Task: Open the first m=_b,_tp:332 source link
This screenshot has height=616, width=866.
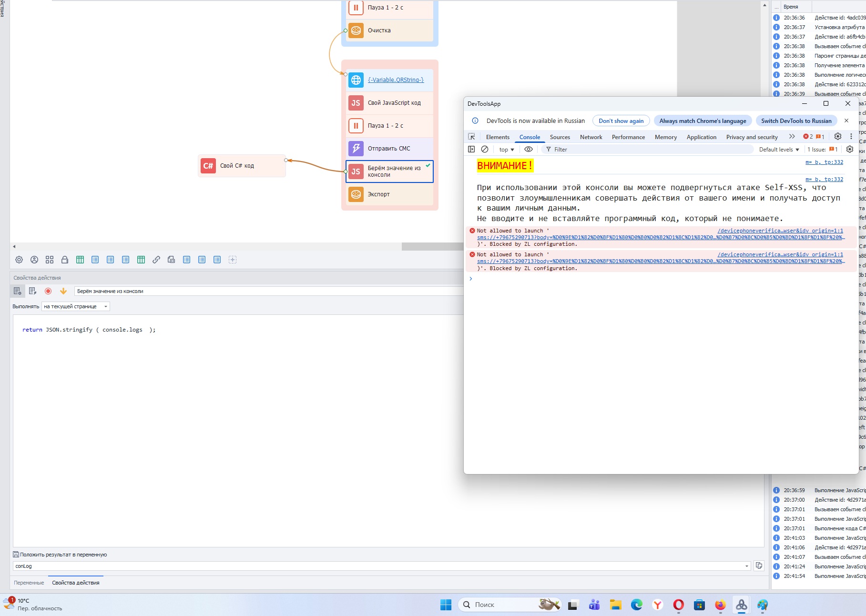Action: point(825,162)
